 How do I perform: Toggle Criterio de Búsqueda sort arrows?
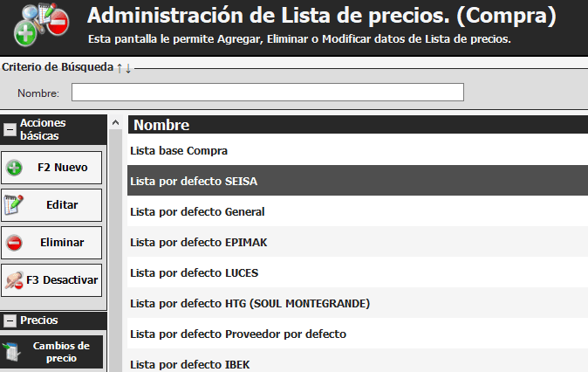[123, 68]
